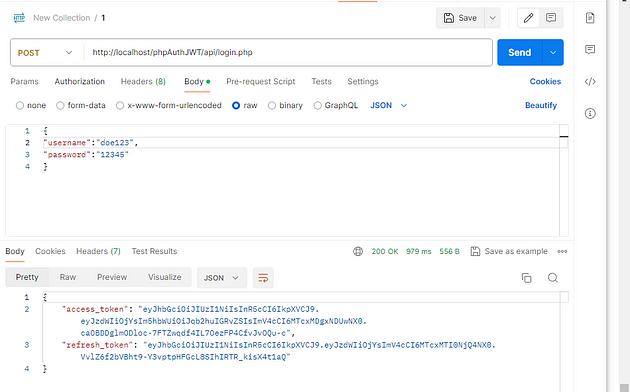Click the Send button

tap(520, 53)
